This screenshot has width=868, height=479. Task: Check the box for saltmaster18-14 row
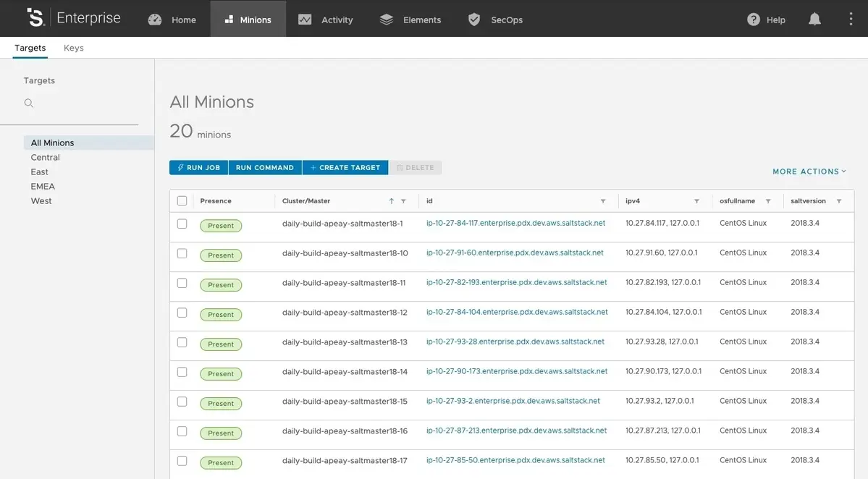(x=182, y=372)
